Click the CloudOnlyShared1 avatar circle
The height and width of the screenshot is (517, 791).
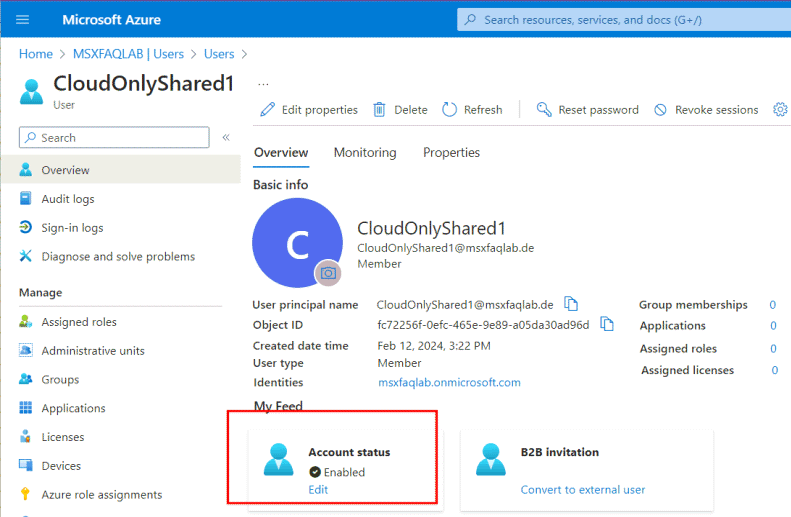point(298,243)
